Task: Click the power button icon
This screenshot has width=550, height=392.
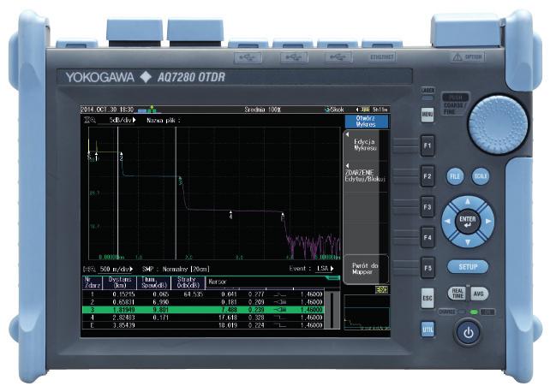Action: (469, 333)
